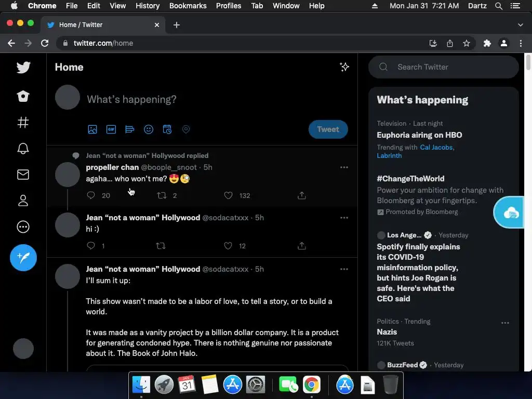Open macOS Control Center toggles

(x=515, y=6)
